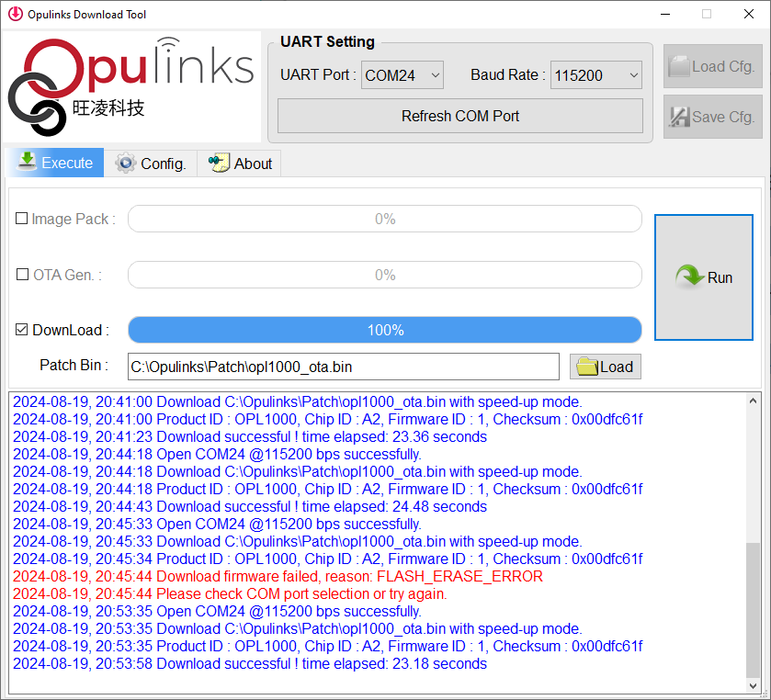771x700 pixels.
Task: Click '20:45:34 Product ID' log line
Action: 327,559
